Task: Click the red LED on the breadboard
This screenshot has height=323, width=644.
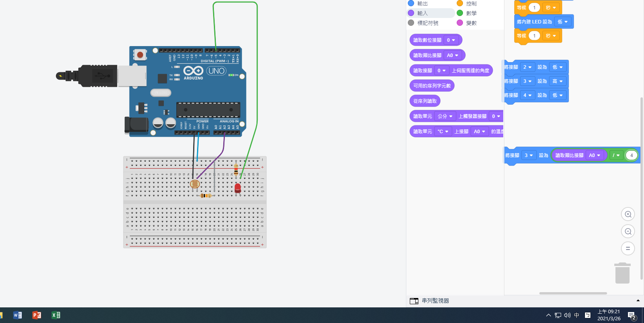Action: [x=237, y=188]
